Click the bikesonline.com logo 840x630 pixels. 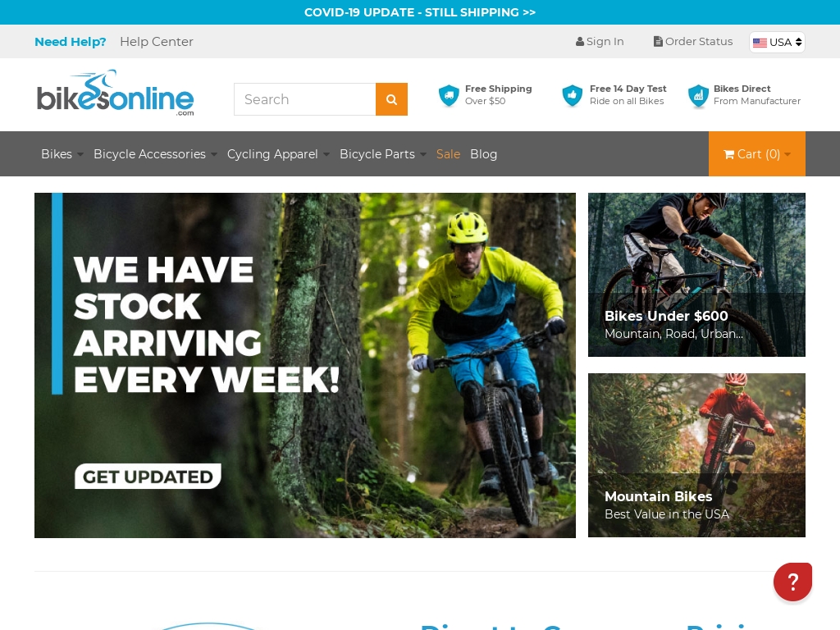pos(115,94)
